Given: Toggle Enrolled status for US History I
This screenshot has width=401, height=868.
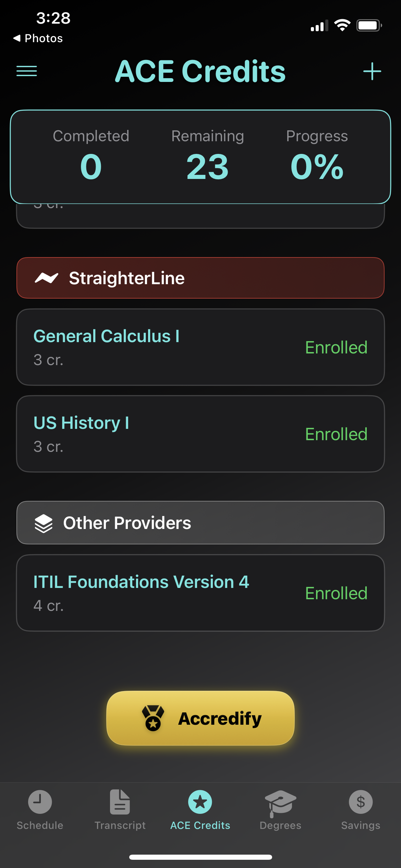Looking at the screenshot, I should pyautogui.click(x=336, y=434).
